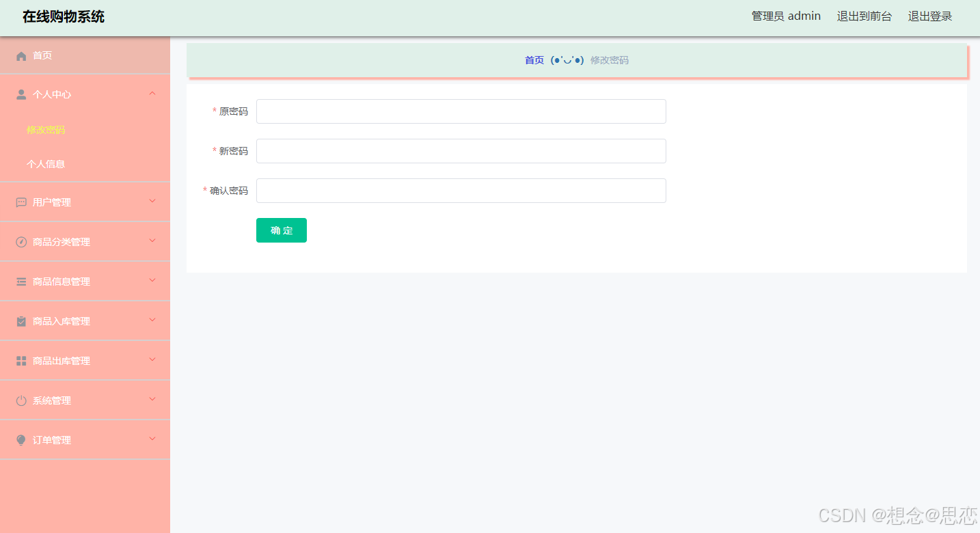The width and height of the screenshot is (980, 533).
Task: Focus the 新密码 input field
Action: click(x=461, y=151)
